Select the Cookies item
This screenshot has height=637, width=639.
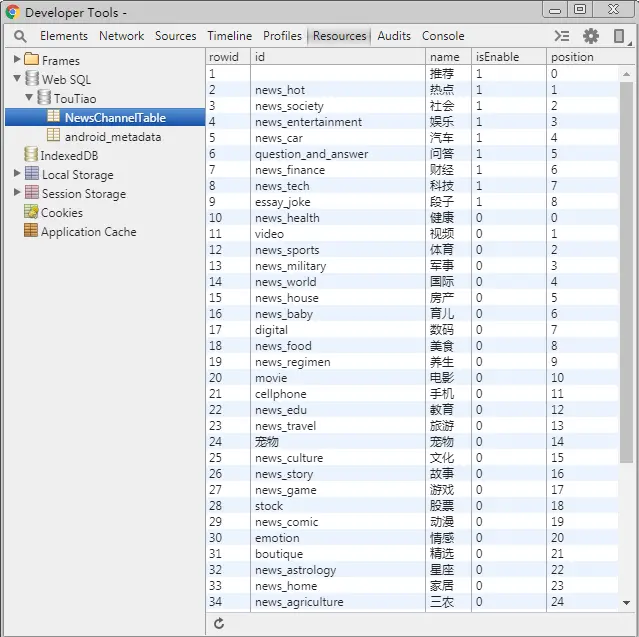(x=62, y=213)
